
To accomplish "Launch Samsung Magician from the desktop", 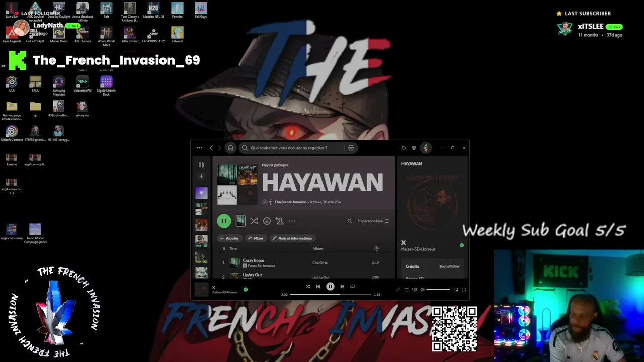I will pos(59,86).
